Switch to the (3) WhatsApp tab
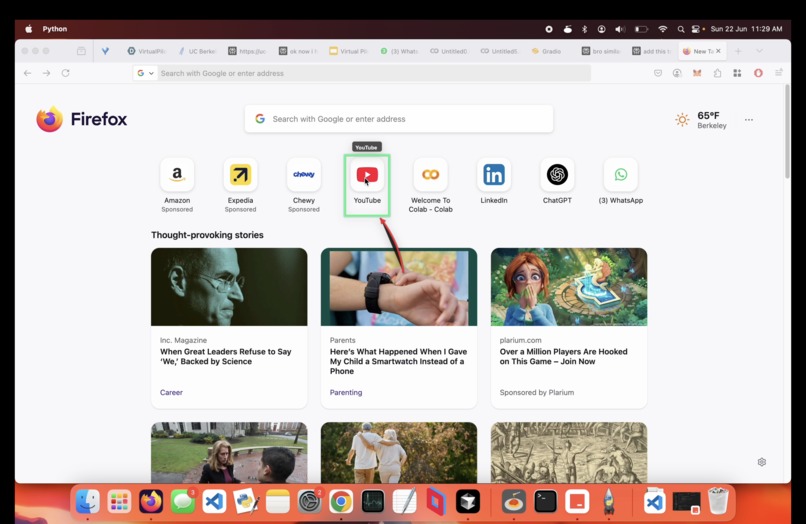Image resolution: width=806 pixels, height=524 pixels. [399, 51]
